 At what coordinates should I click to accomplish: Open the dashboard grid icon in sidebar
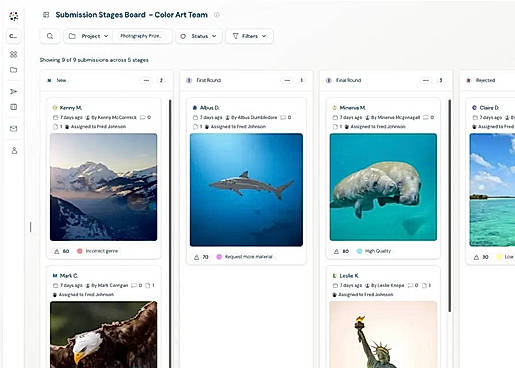[14, 54]
